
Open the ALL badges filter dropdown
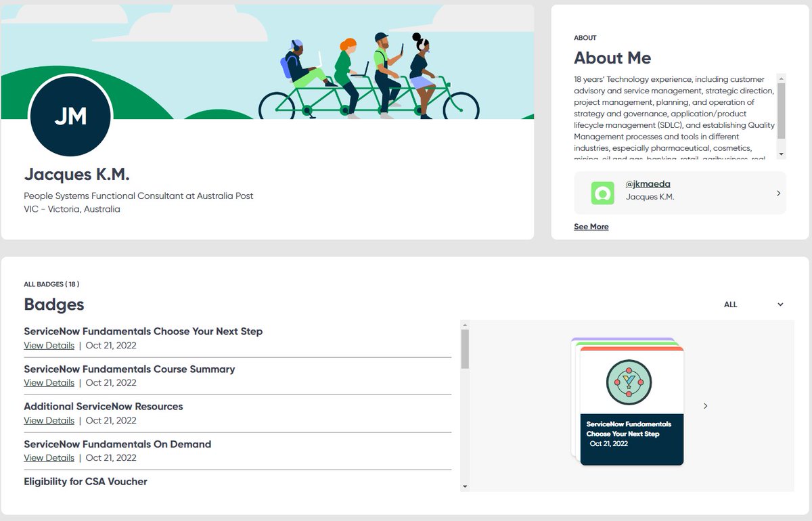[753, 304]
